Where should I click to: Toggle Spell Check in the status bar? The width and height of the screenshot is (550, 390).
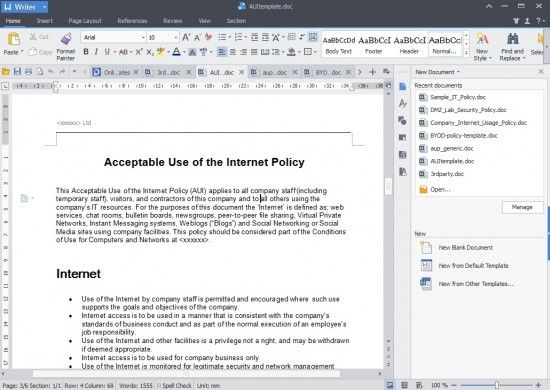(x=174, y=385)
